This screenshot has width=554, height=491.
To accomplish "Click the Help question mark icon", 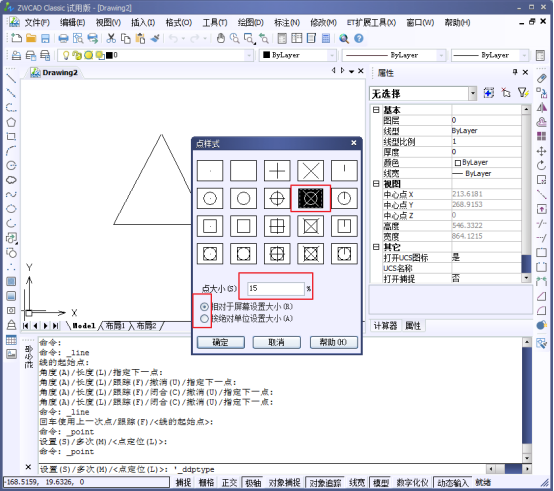I will 359,38.
